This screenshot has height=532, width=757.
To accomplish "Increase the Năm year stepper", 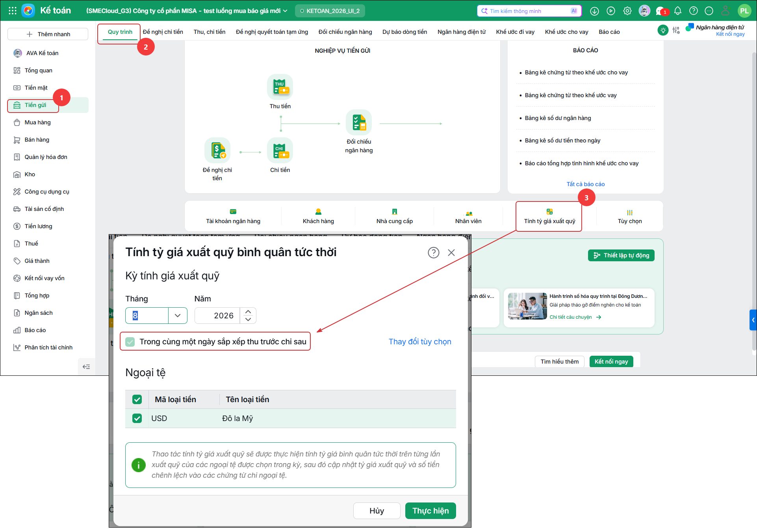I will coord(248,312).
